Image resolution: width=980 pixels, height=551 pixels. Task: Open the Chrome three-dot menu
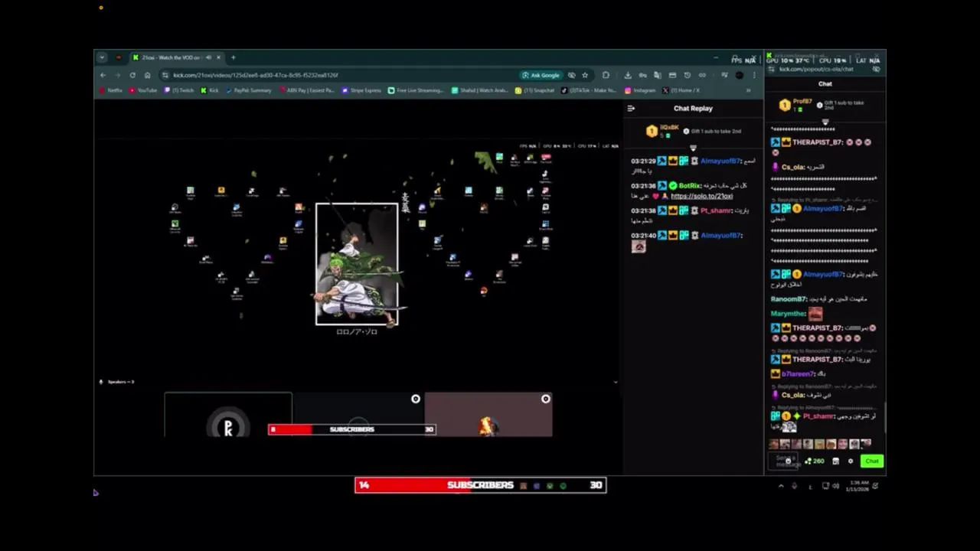[x=754, y=75]
